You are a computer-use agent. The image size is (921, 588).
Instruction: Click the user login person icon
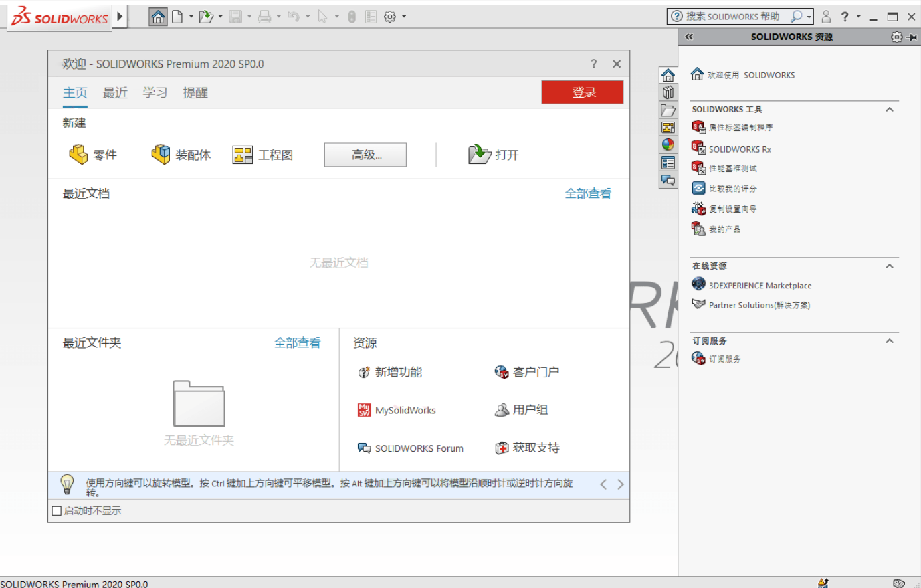point(826,17)
